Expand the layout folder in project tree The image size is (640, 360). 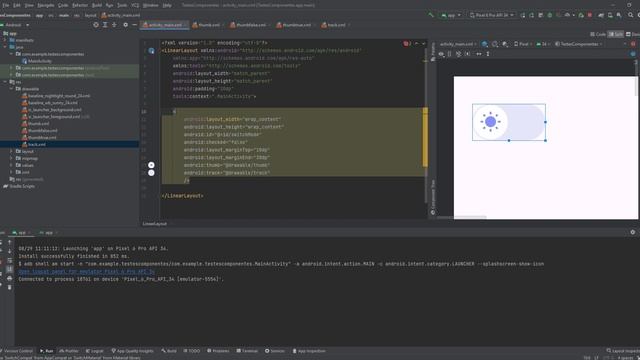11,151
